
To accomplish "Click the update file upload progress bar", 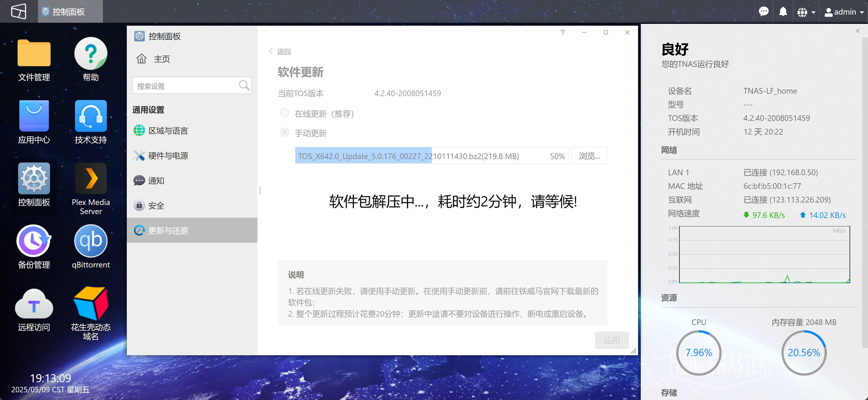I will coord(431,156).
